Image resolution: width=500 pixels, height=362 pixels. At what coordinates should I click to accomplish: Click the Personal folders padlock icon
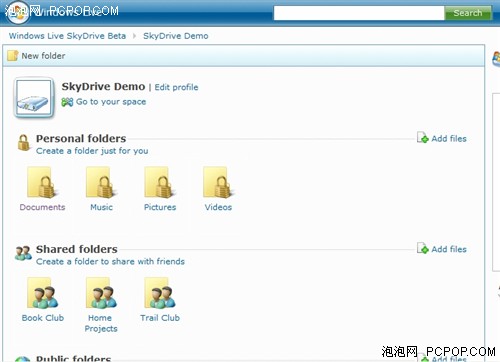point(24,143)
